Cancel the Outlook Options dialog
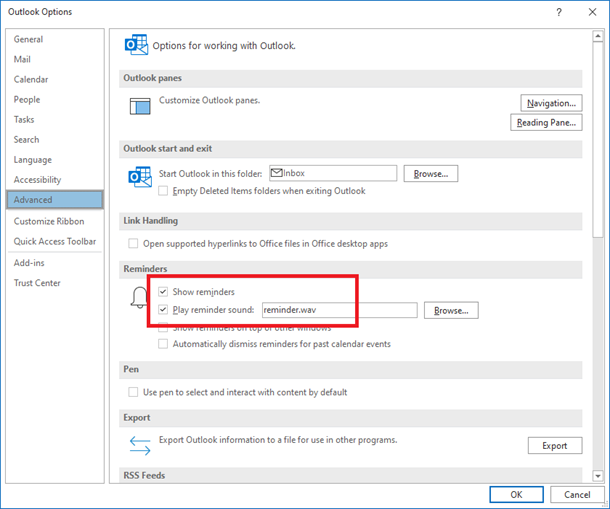The image size is (610, 509). tap(577, 495)
